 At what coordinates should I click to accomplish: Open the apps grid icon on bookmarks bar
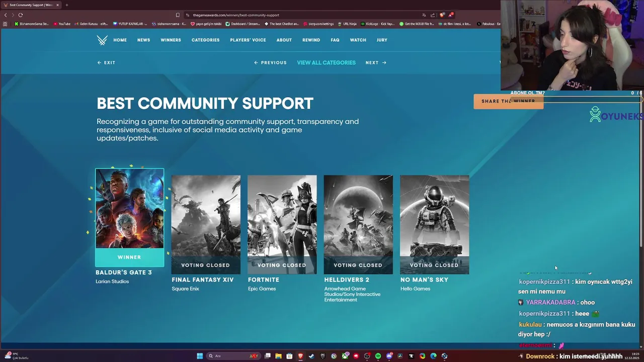click(x=5, y=24)
